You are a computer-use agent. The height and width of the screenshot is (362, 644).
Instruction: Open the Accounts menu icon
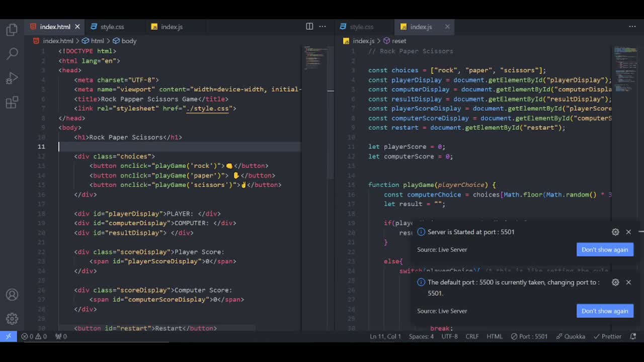12,295
